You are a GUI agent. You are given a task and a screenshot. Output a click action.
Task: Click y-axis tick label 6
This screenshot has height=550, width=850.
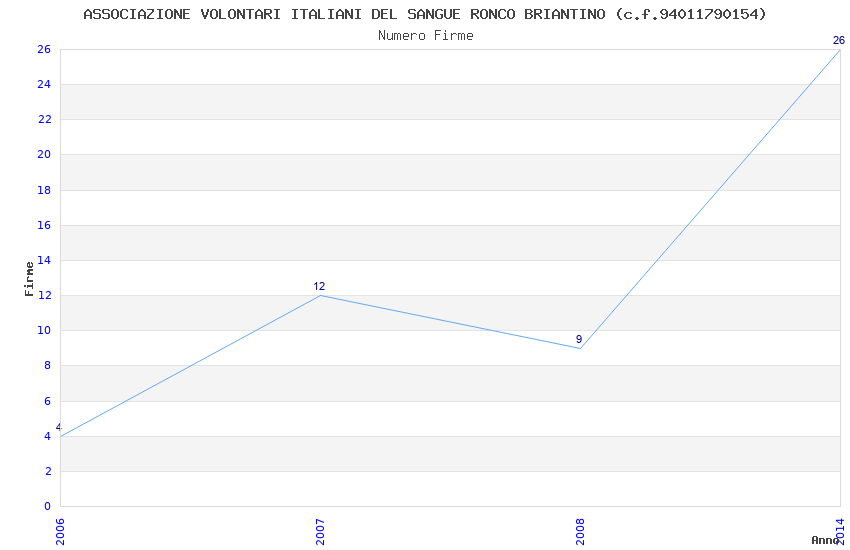[48, 401]
